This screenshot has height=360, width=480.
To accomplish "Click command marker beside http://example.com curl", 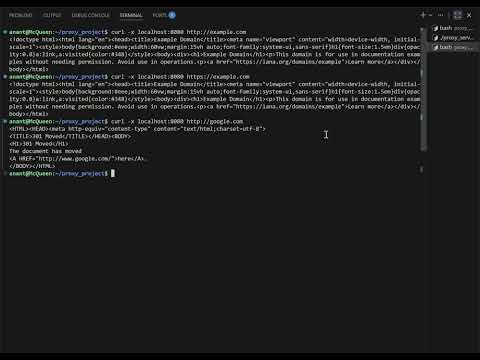I will point(5,32).
